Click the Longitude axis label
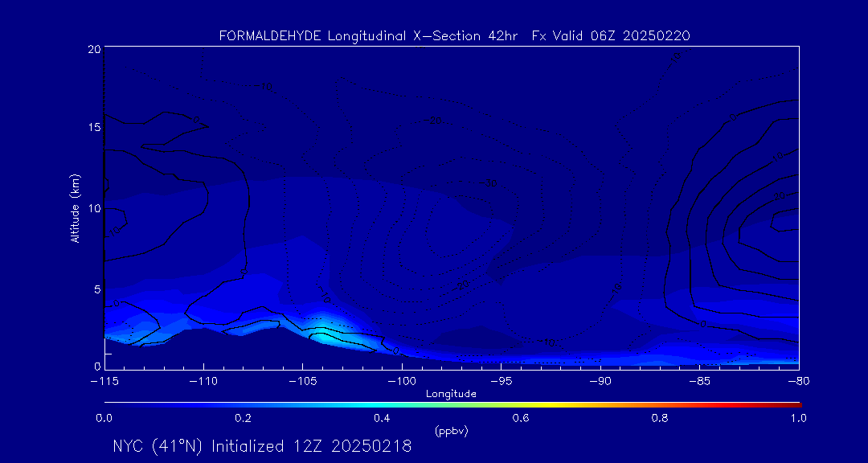868x463 pixels. point(451,395)
